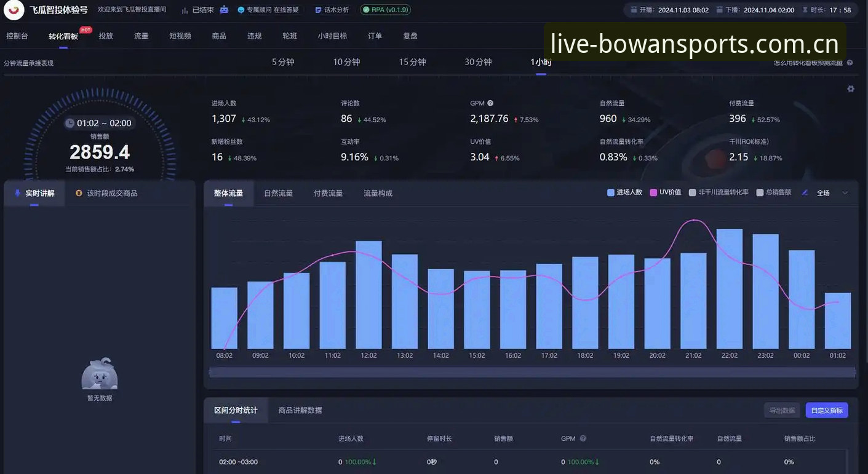Image resolution: width=868 pixels, height=474 pixels.
Task: Switch chart to 付费流量 tab
Action: tap(328, 193)
